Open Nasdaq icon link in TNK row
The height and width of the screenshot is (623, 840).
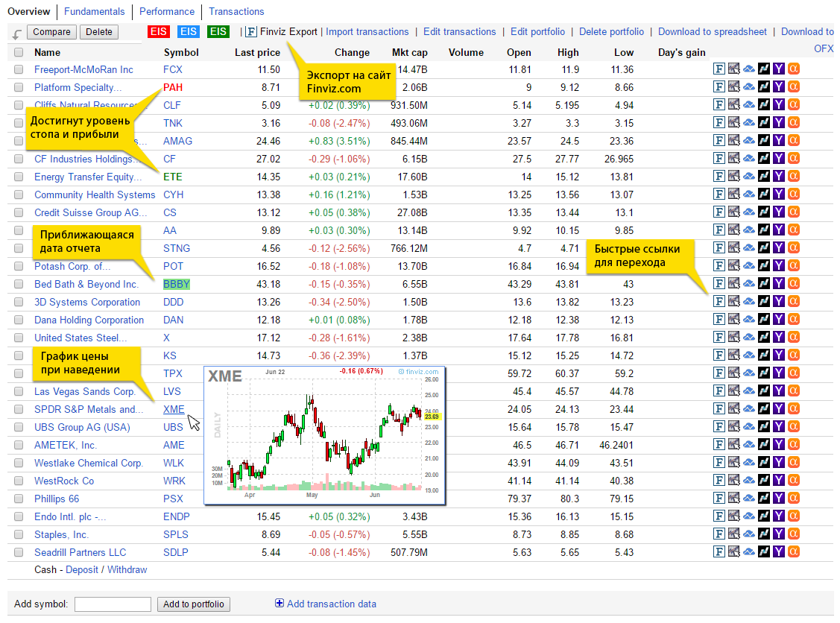coord(764,123)
